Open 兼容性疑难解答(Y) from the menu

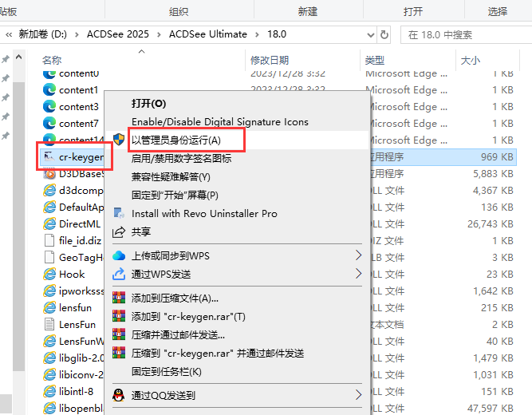pyautogui.click(x=171, y=176)
